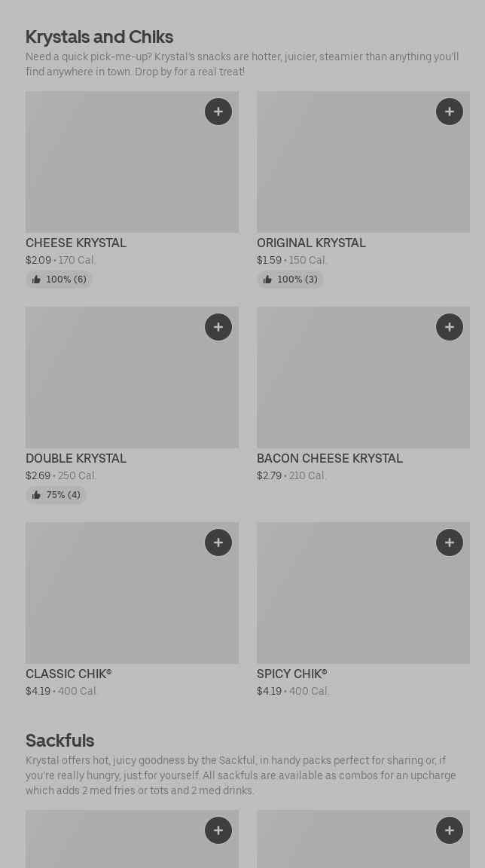Add Classic Chik with plus icon
The width and height of the screenshot is (485, 868).
pyautogui.click(x=218, y=542)
